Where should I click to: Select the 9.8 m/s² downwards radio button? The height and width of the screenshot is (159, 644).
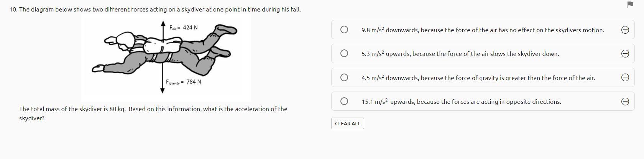pyautogui.click(x=344, y=30)
